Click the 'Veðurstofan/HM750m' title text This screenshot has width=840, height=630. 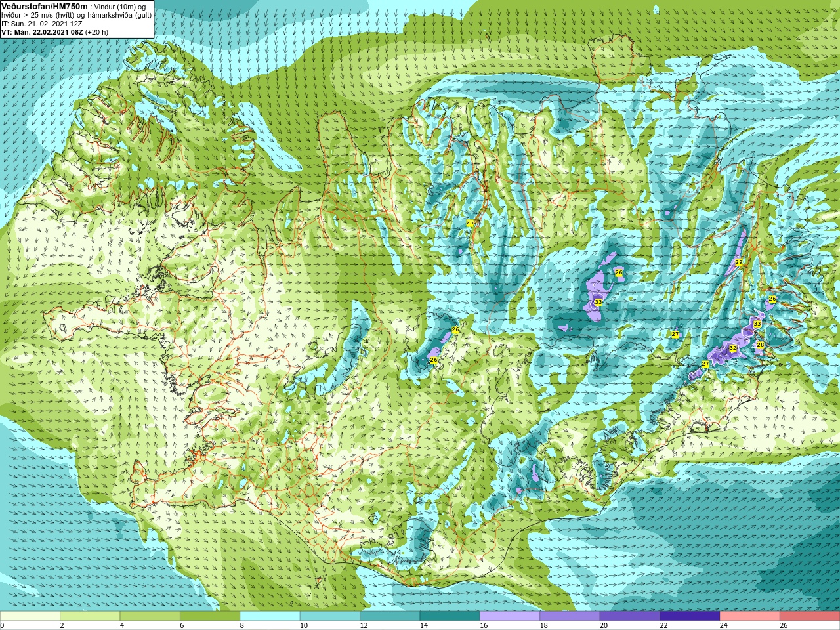click(44, 6)
